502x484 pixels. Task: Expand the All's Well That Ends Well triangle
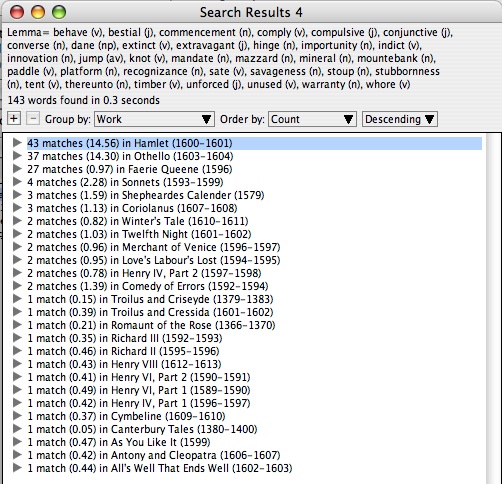click(x=17, y=468)
